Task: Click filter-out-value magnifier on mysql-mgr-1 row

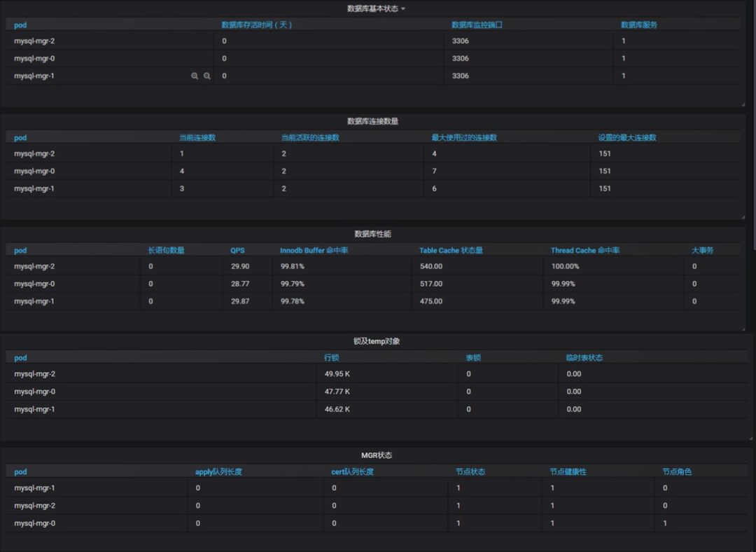Action: (x=207, y=76)
